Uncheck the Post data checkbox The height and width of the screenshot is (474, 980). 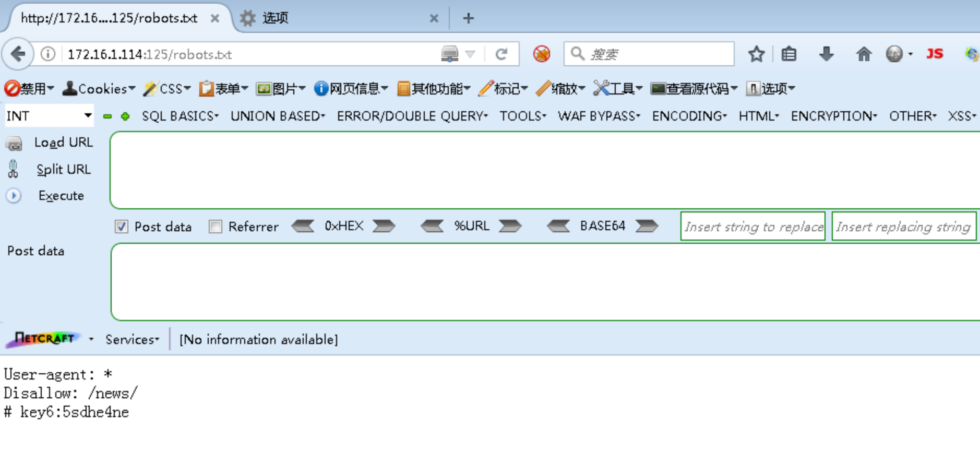click(x=122, y=227)
